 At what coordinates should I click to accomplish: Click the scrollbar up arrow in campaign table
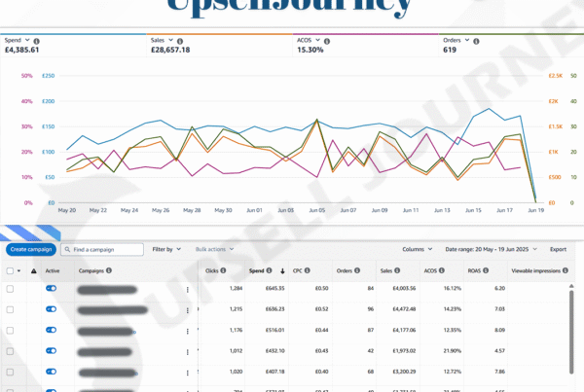tap(571, 286)
